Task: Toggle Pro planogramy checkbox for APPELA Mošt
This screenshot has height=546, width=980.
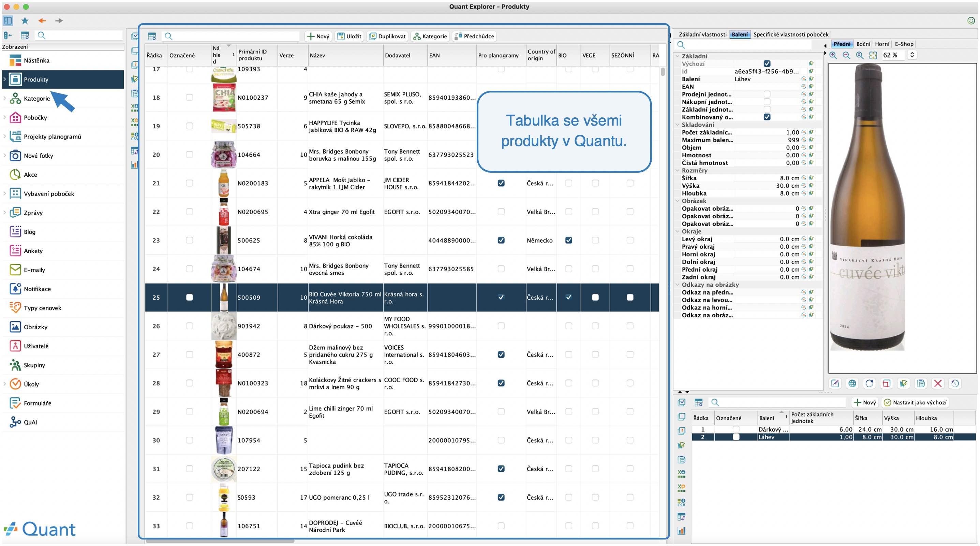Action: click(501, 183)
